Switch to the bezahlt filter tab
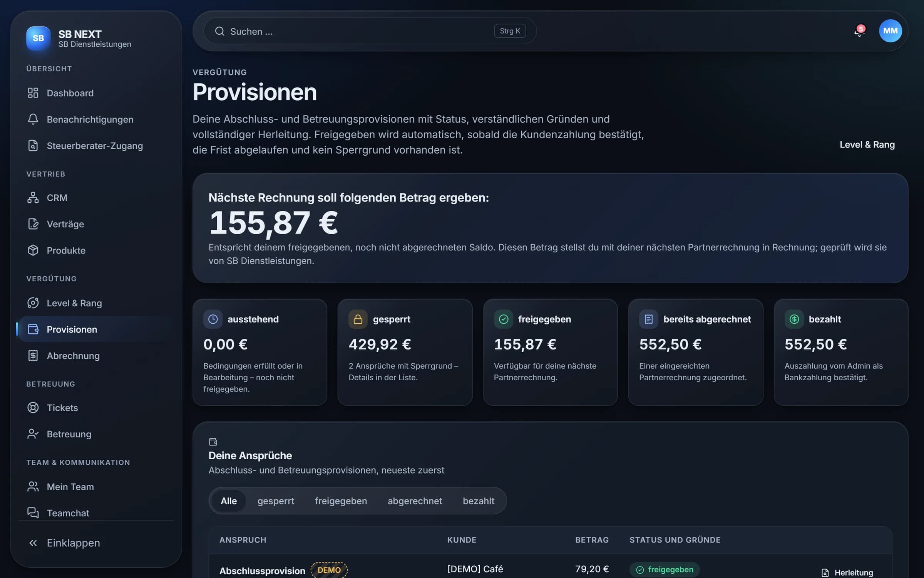Image resolution: width=924 pixels, height=578 pixels. pos(479,501)
